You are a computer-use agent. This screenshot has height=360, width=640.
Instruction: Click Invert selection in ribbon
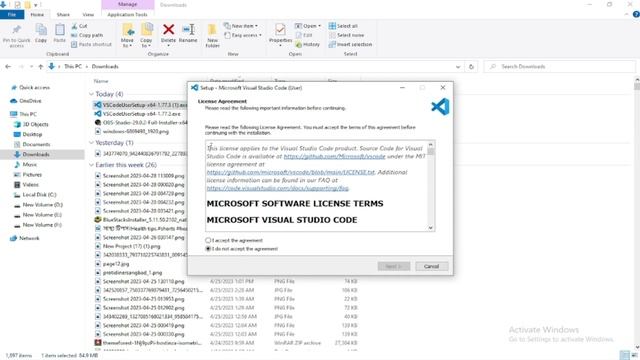click(350, 44)
